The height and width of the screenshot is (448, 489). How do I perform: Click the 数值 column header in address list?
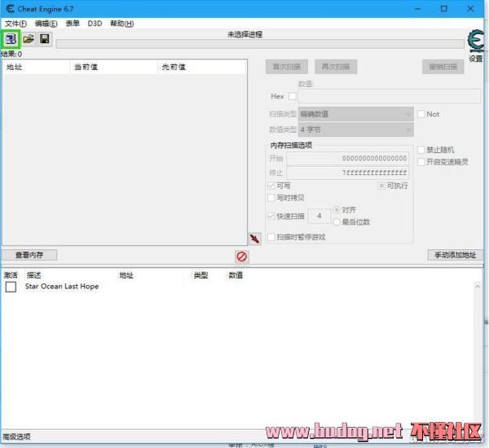click(x=236, y=275)
